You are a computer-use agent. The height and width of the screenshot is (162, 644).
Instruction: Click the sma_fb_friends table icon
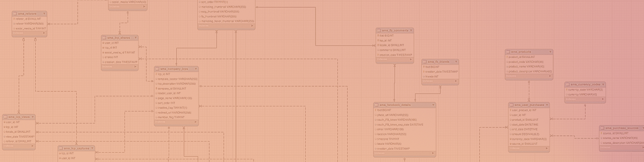coord(425,61)
